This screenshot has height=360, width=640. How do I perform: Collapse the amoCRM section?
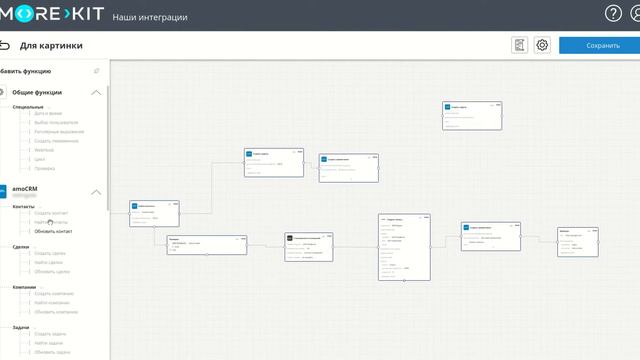(x=96, y=192)
